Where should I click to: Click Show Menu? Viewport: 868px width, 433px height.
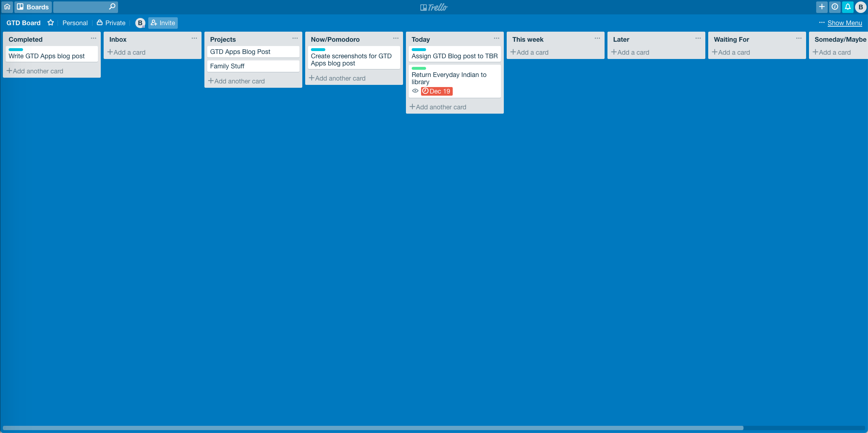(x=845, y=23)
